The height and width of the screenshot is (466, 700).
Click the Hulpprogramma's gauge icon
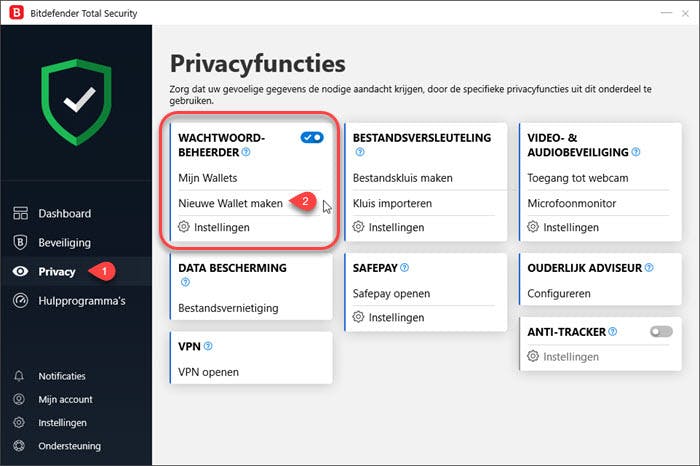20,301
